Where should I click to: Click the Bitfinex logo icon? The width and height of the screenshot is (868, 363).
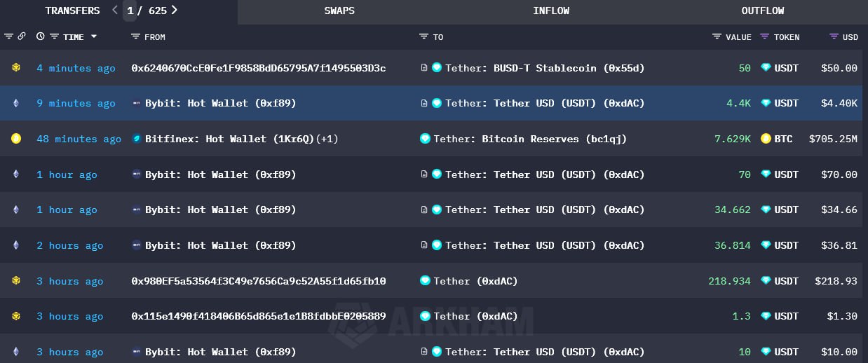pyautogui.click(x=137, y=139)
